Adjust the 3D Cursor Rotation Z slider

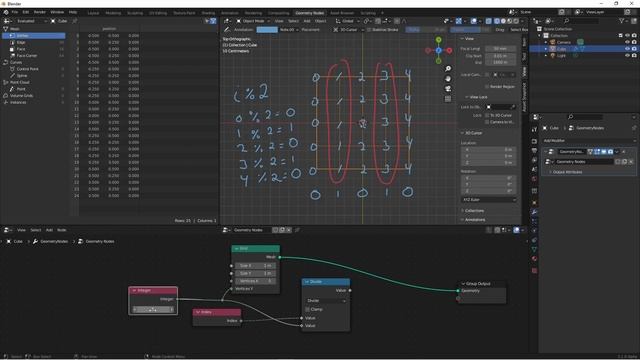click(x=489, y=191)
